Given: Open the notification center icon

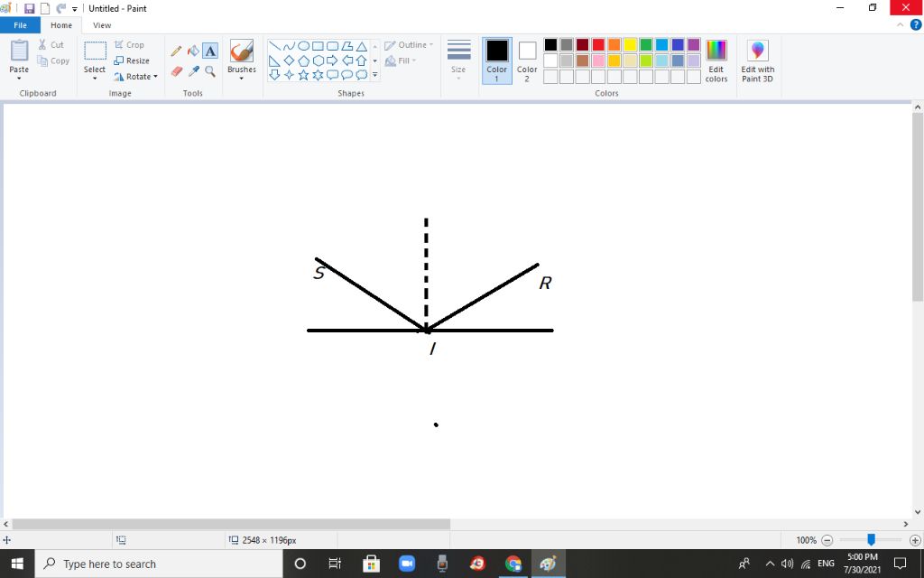Looking at the screenshot, I should [900, 564].
